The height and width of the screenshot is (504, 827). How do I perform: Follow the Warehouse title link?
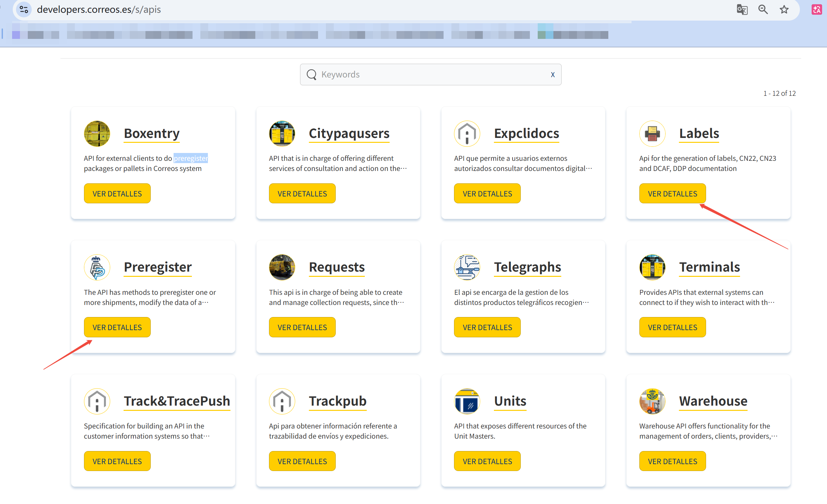tap(713, 401)
